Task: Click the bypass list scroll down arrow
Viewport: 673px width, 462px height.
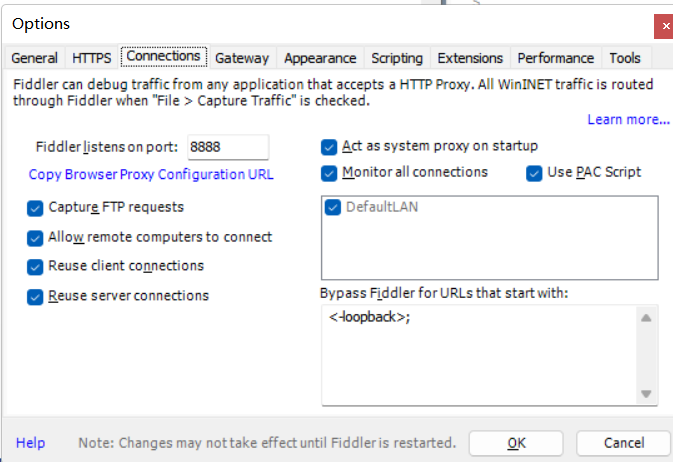Action: [646, 394]
